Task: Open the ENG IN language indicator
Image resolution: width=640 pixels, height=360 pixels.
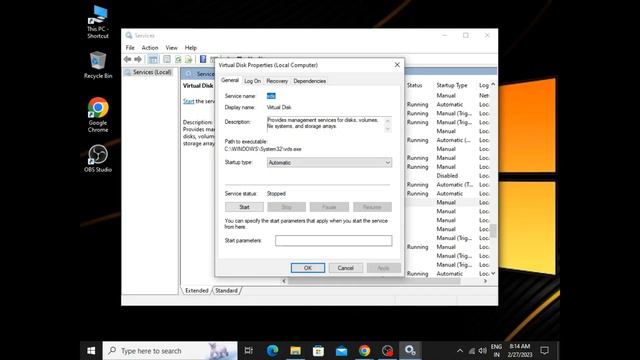Action: point(496,351)
